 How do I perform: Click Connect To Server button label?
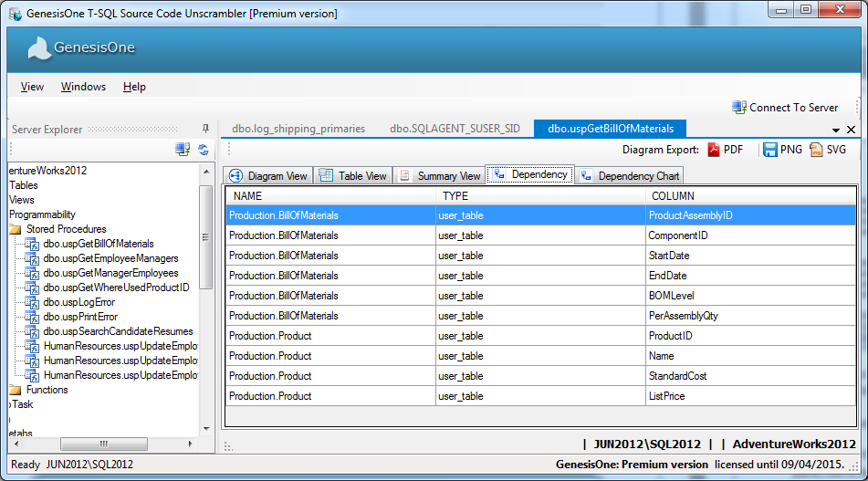point(794,108)
